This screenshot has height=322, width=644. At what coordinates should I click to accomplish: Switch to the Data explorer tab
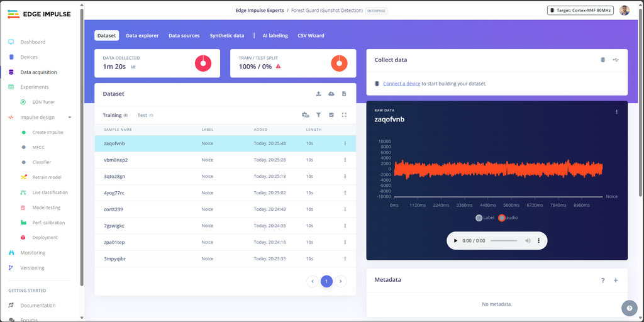pyautogui.click(x=142, y=36)
